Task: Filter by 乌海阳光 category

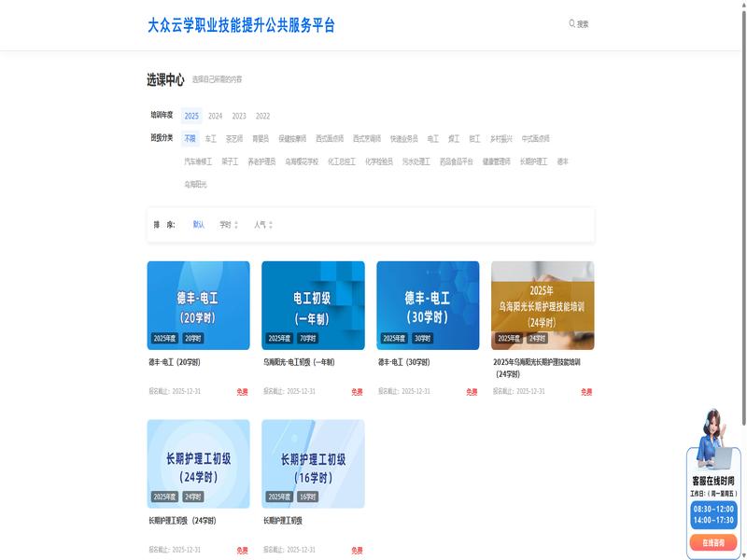Action: (x=195, y=185)
